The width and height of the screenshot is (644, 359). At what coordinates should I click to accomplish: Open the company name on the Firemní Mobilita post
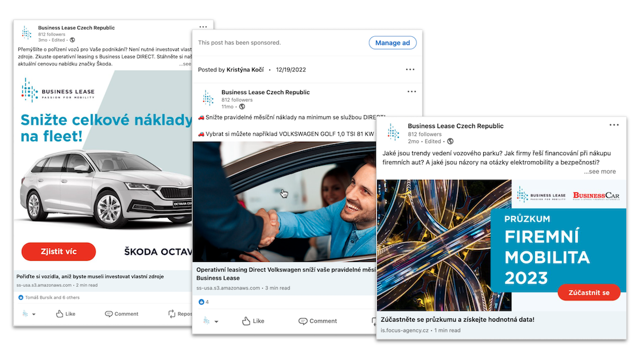[456, 126]
